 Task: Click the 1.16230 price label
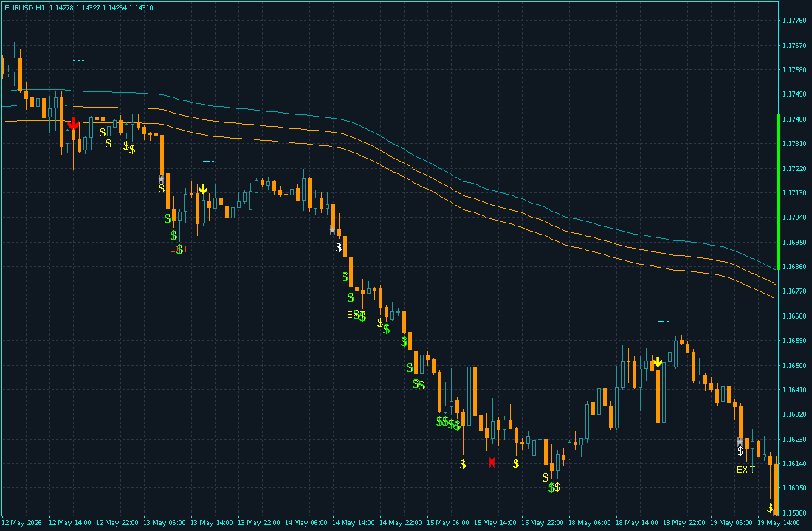(794, 440)
